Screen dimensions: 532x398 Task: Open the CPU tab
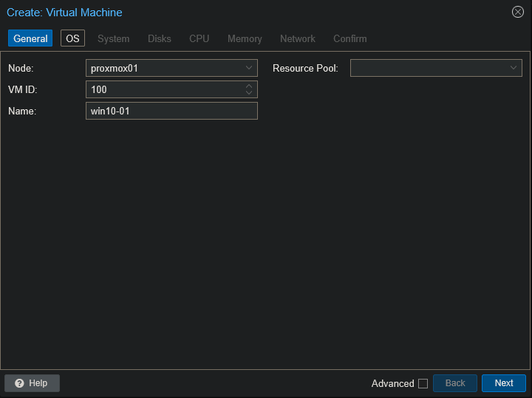tap(199, 38)
